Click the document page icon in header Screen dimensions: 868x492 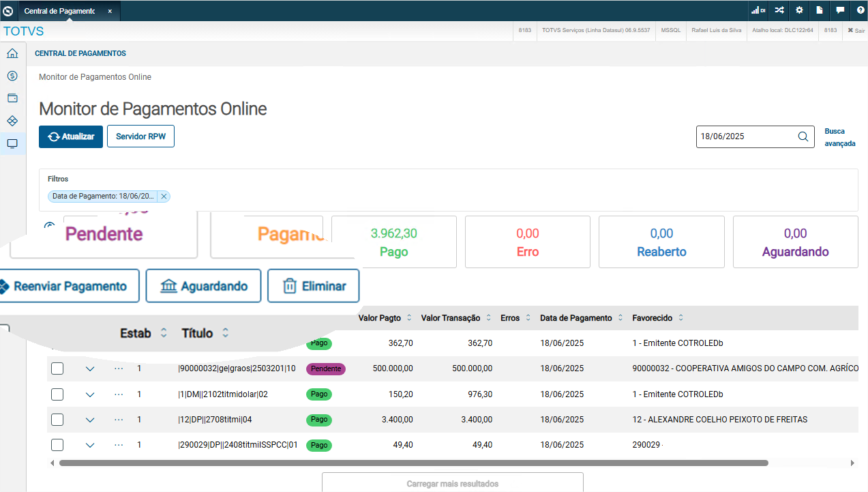pyautogui.click(x=820, y=10)
